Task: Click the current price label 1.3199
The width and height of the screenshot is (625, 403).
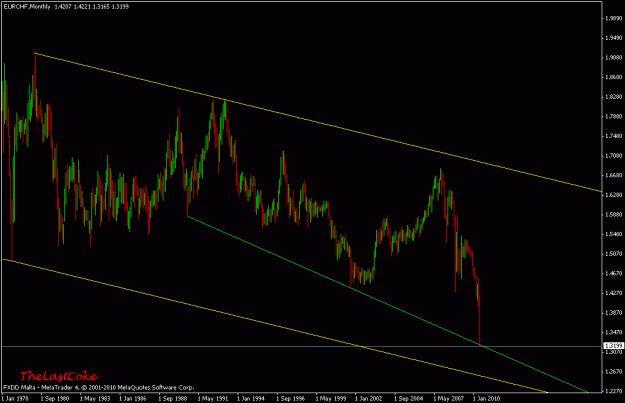Action: coord(614,346)
